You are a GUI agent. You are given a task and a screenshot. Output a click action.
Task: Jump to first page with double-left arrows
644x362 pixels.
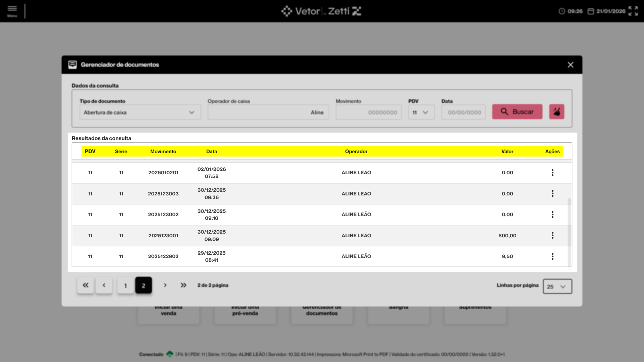[86, 285]
